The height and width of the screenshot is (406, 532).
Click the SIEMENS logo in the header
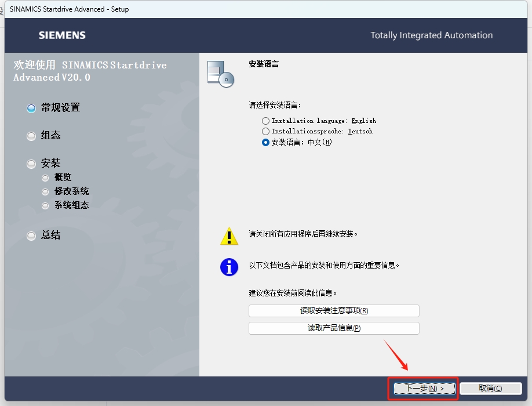pyautogui.click(x=61, y=35)
